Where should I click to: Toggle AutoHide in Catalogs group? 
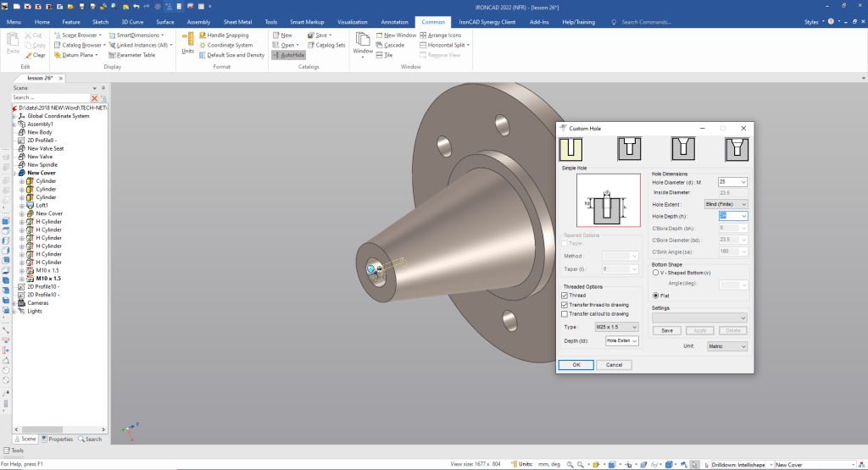287,55
